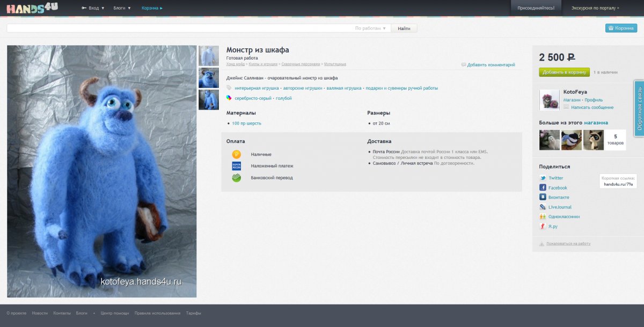The height and width of the screenshot is (327, 644).
Task: Open the интерьерная игрушка tag
Action: [x=257, y=88]
